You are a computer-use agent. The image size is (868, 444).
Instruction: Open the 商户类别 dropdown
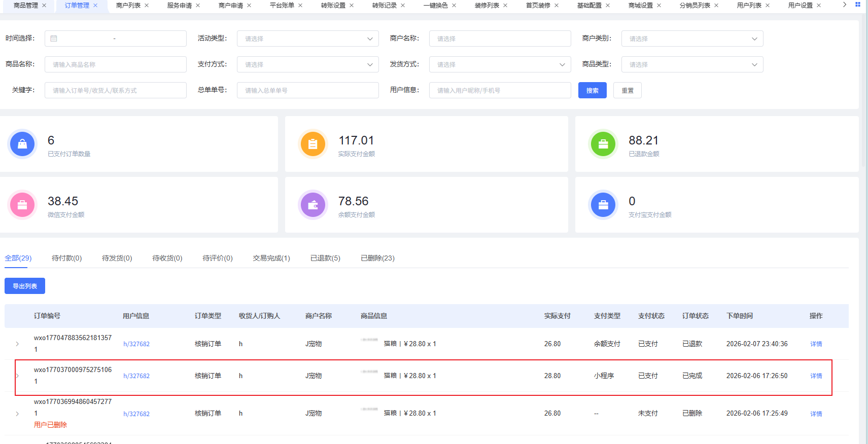click(692, 39)
